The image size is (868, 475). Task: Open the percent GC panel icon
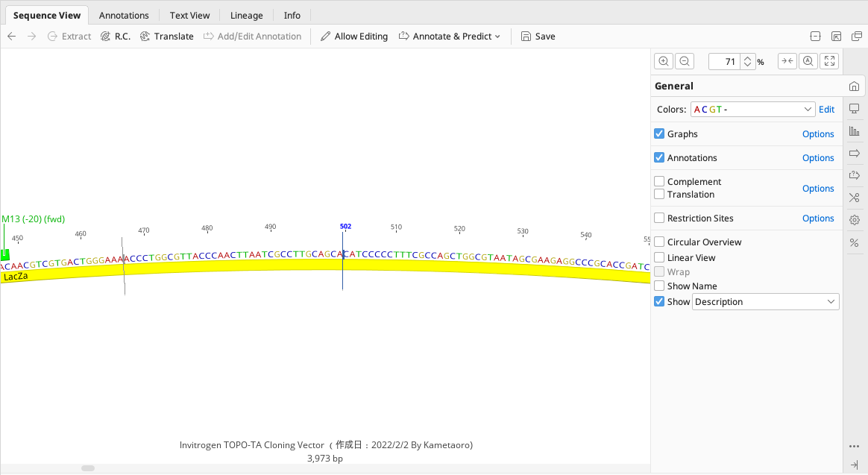click(854, 242)
